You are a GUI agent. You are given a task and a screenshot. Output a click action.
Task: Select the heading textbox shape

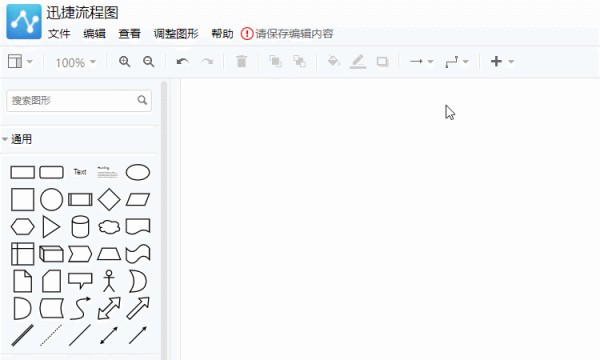107,172
